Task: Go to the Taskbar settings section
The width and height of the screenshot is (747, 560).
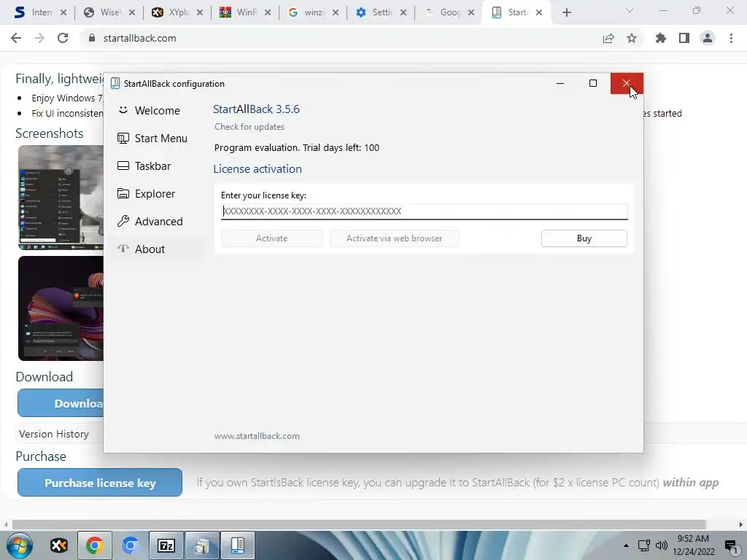Action: (x=144, y=166)
